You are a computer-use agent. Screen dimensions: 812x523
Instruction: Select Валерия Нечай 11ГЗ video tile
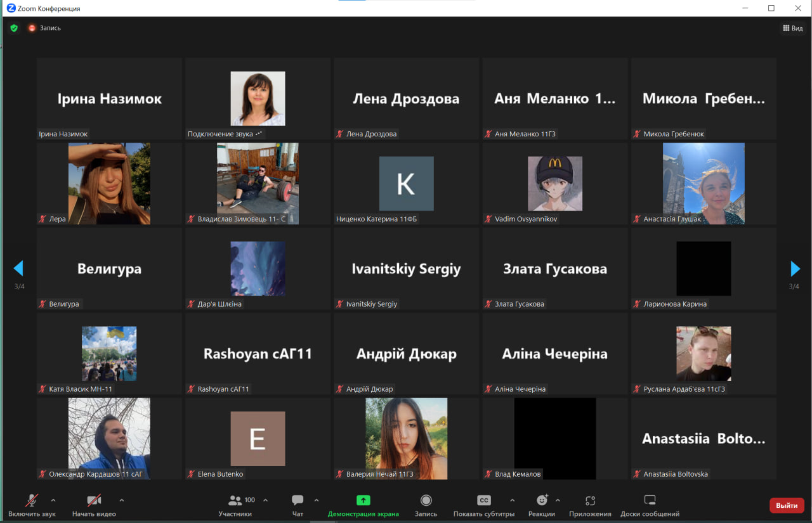click(x=406, y=438)
